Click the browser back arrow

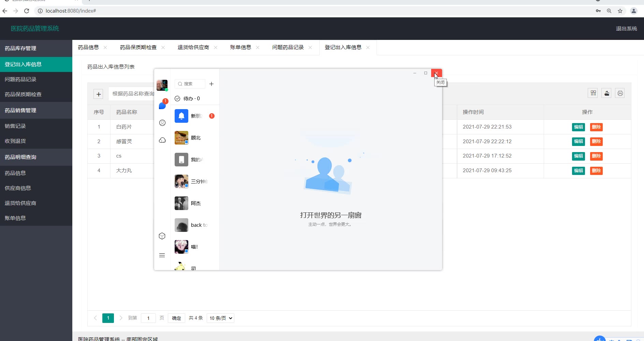[x=5, y=11]
